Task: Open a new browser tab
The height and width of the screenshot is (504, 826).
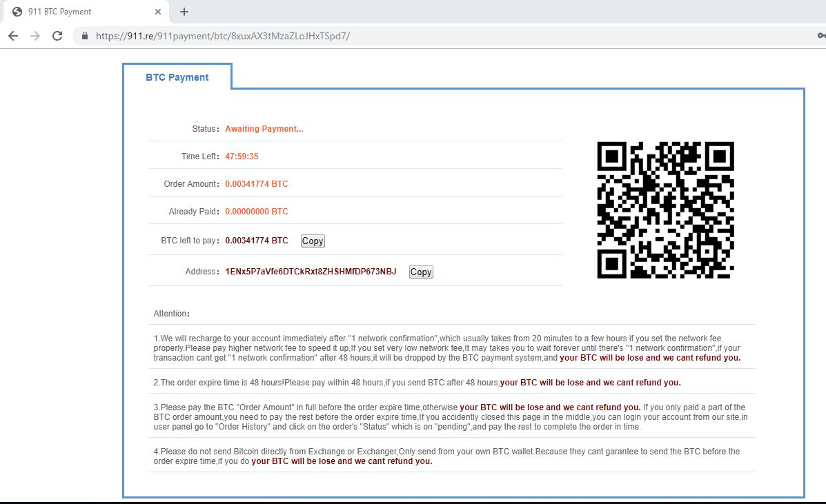Action: (184, 12)
